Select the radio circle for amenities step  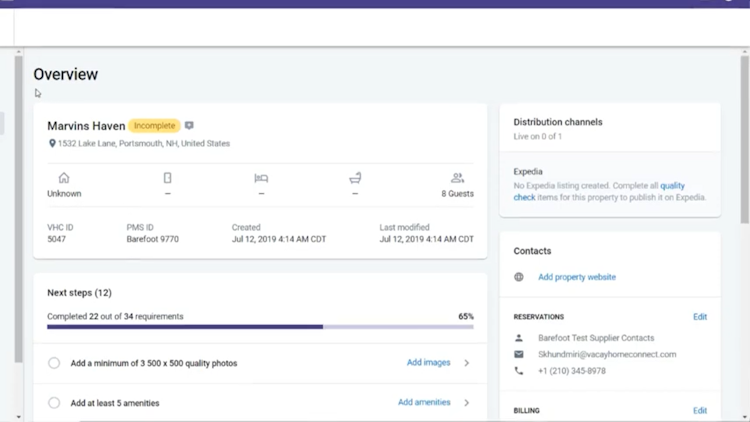coord(54,403)
